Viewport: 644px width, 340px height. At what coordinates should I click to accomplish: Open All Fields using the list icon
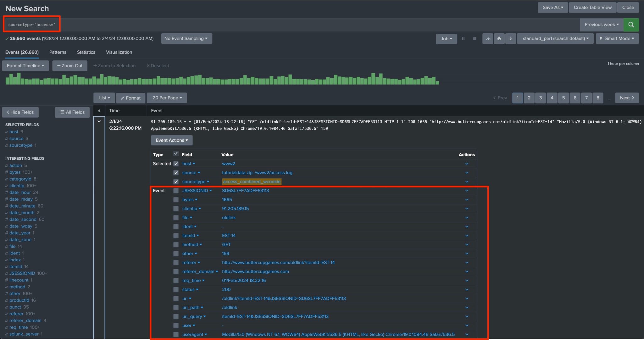coord(72,112)
